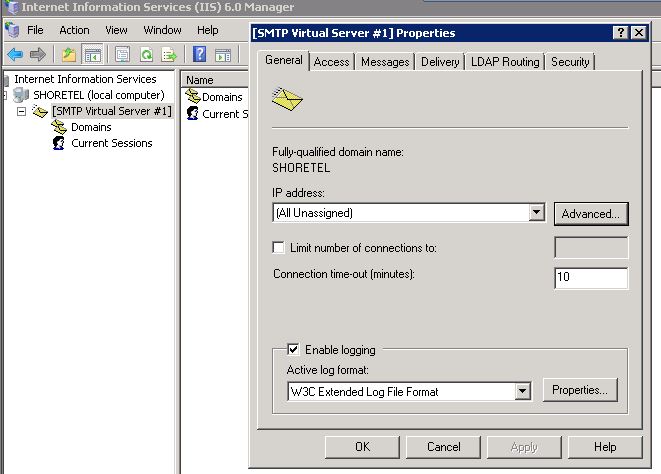The image size is (661, 474).
Task: Click the Advanced... button
Action: coord(591,213)
